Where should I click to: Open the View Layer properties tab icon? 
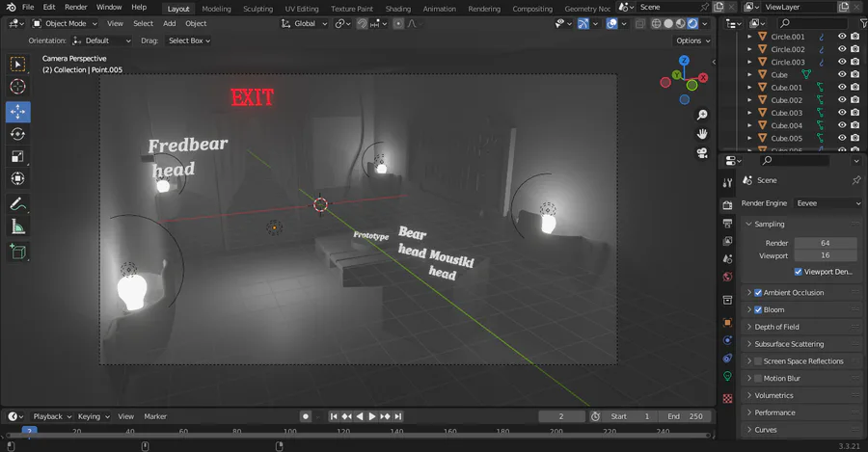click(727, 241)
